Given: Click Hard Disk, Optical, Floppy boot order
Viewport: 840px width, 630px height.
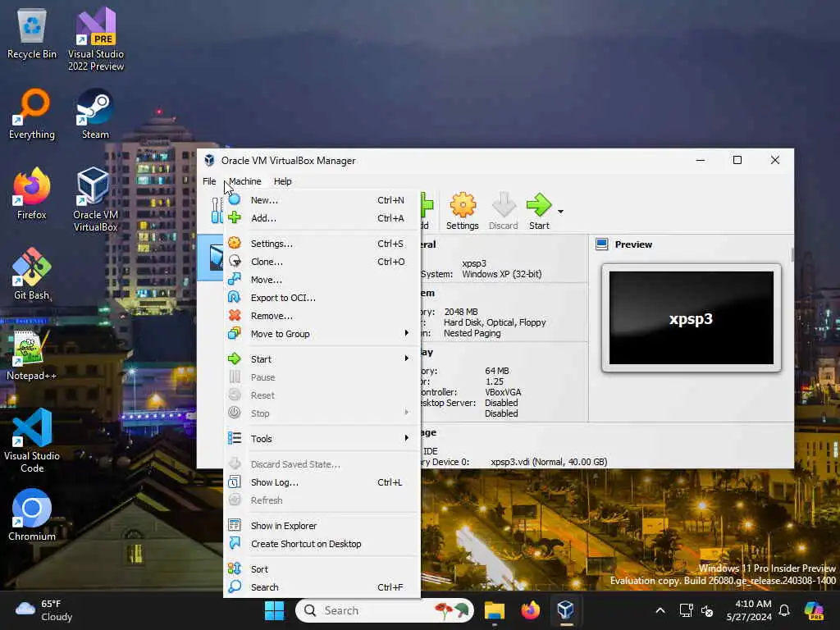Looking at the screenshot, I should click(x=495, y=322).
